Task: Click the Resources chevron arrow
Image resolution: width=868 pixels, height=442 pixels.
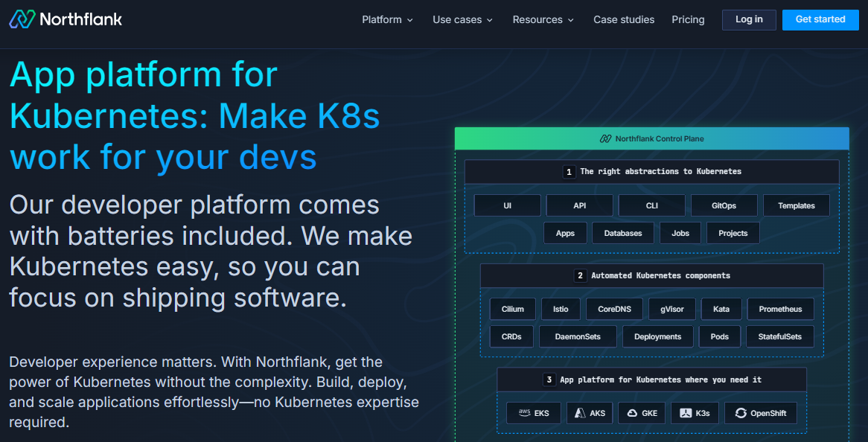Action: (x=571, y=20)
